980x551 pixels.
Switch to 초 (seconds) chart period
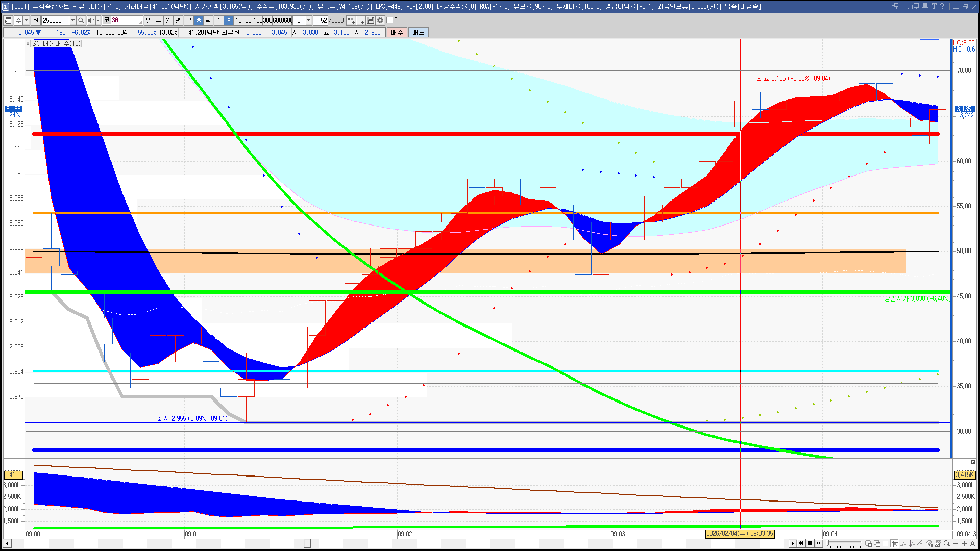[199, 20]
